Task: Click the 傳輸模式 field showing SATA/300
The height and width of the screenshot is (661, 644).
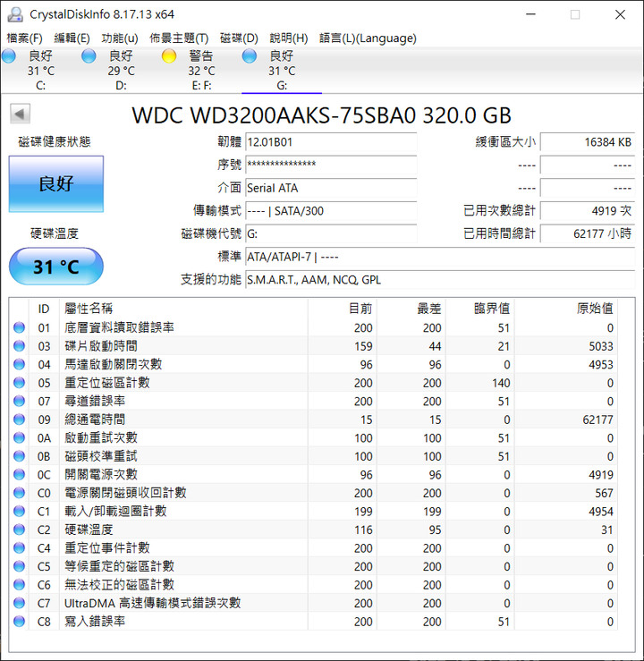Action: 331,211
